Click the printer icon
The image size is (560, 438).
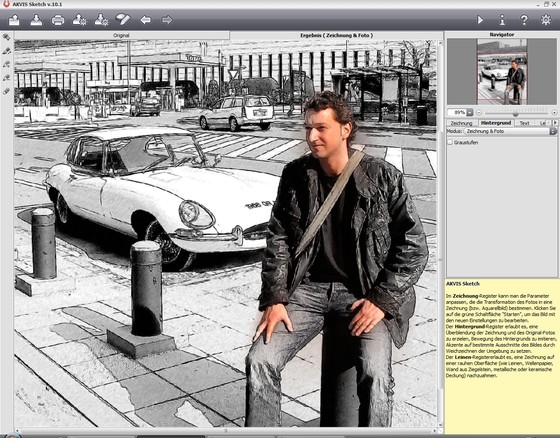pos(58,20)
